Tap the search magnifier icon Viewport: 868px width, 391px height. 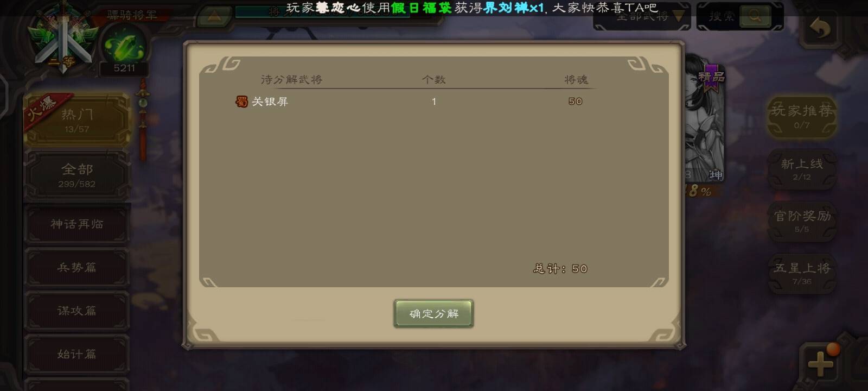(755, 17)
